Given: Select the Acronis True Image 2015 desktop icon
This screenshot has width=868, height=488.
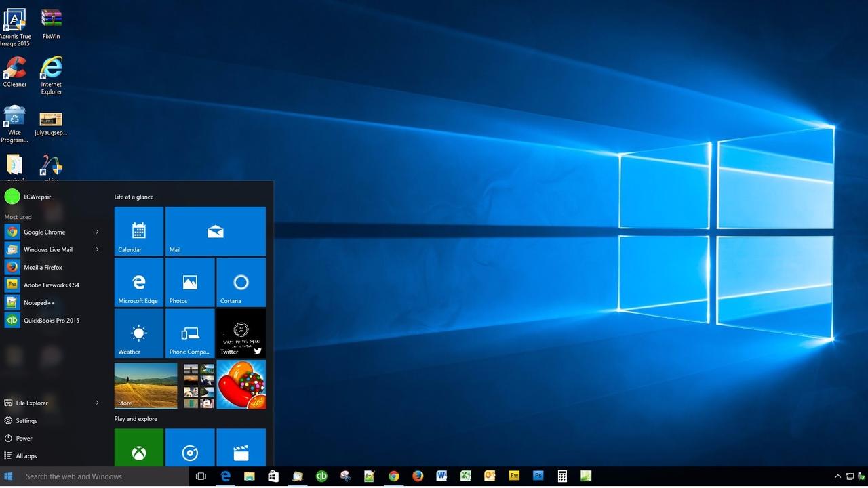Looking at the screenshot, I should tap(15, 28).
